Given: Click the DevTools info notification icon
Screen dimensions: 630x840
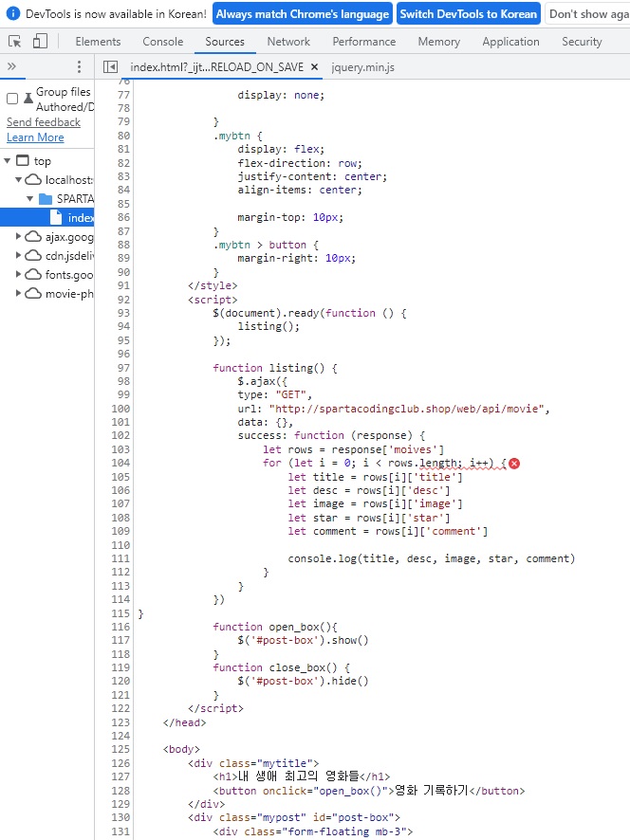Looking at the screenshot, I should [x=12, y=13].
